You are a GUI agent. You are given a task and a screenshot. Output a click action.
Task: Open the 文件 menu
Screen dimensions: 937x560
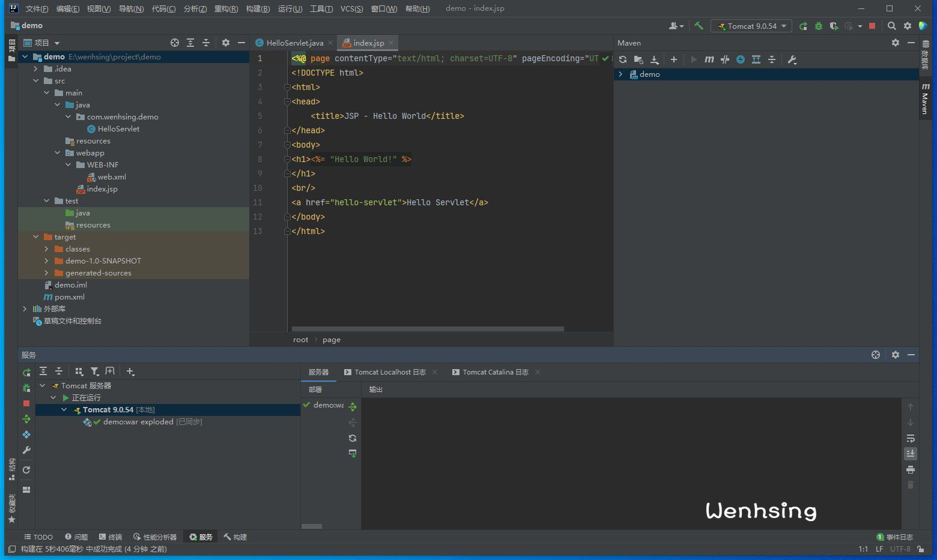(x=37, y=8)
